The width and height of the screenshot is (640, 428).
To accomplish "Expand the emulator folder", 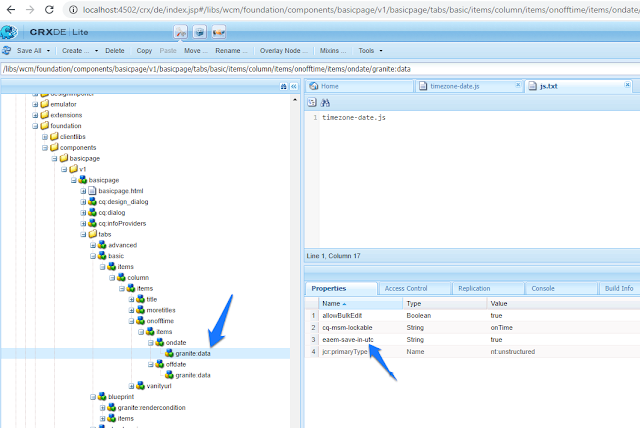I will [x=35, y=104].
